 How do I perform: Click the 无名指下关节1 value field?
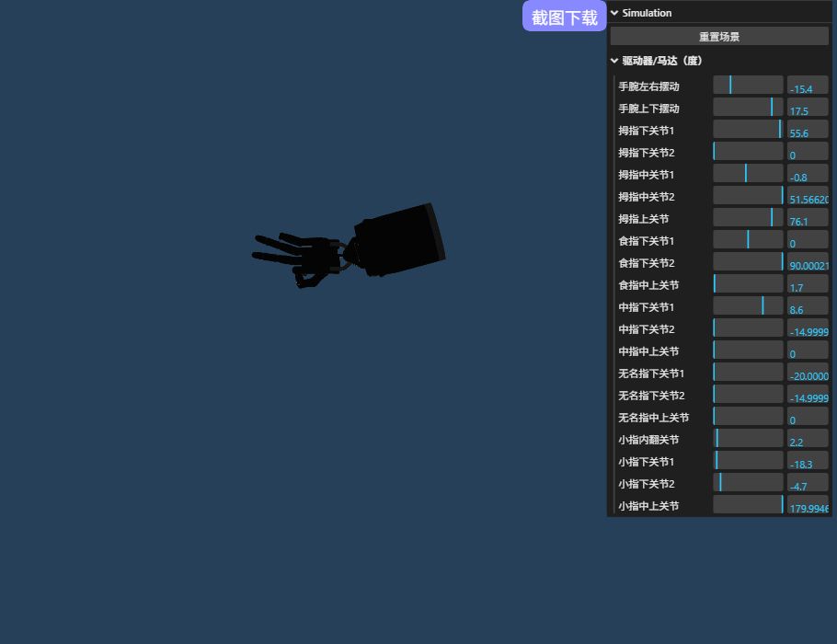808,374
